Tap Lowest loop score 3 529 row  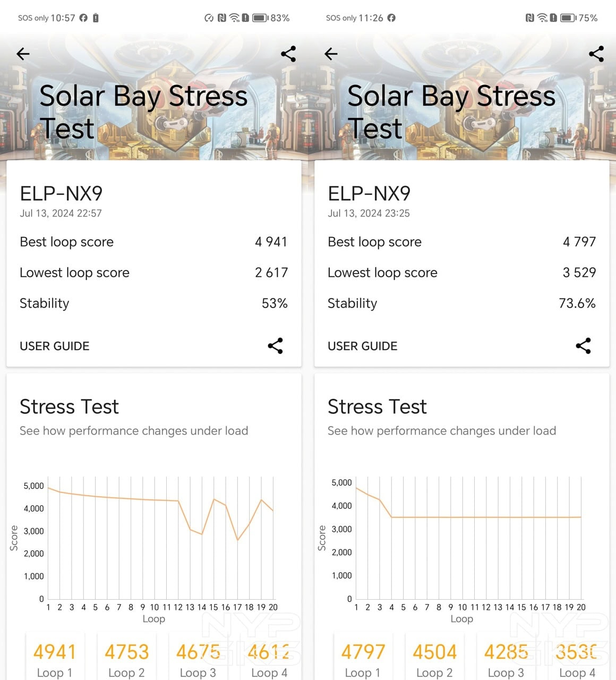tap(461, 273)
